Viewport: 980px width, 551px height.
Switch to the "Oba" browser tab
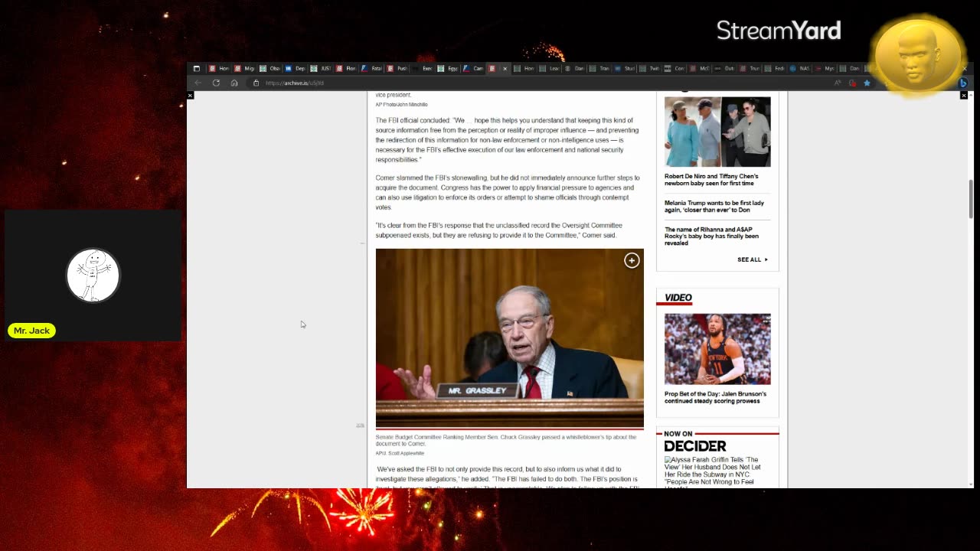(269, 68)
